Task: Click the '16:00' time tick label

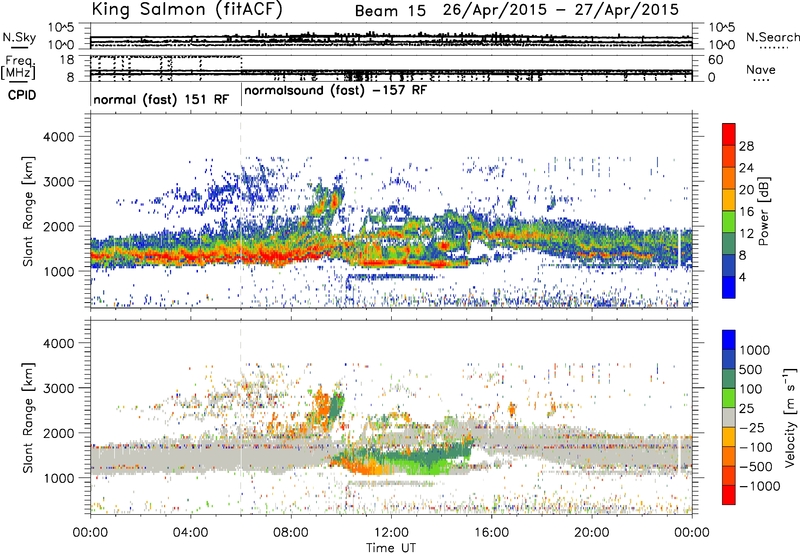Action: point(491,533)
